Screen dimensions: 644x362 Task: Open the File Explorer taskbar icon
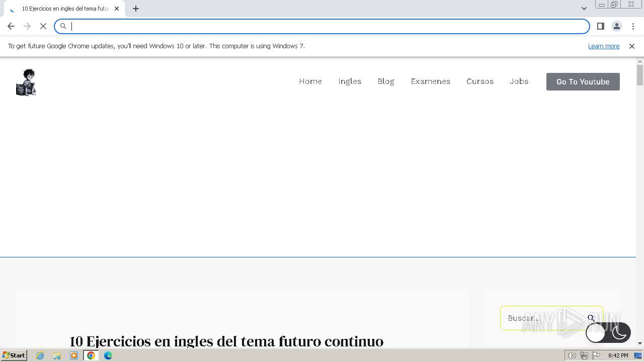(57, 355)
